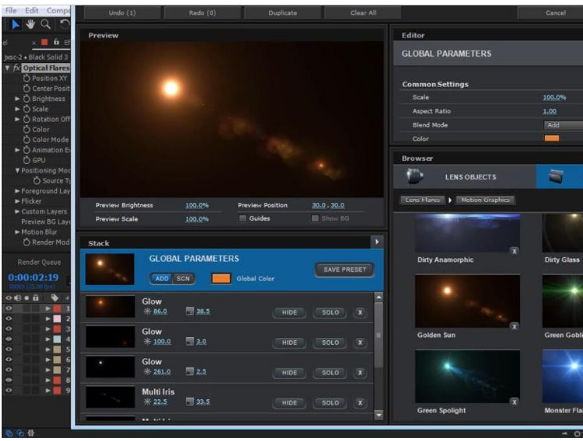The width and height of the screenshot is (583, 441).
Task: Select the Zoom magnifier tool
Action: [46, 25]
